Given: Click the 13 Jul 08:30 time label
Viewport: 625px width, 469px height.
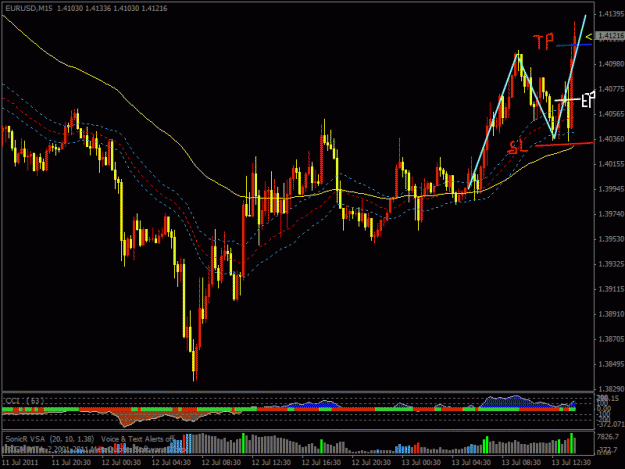Looking at the screenshot, I should [x=521, y=462].
